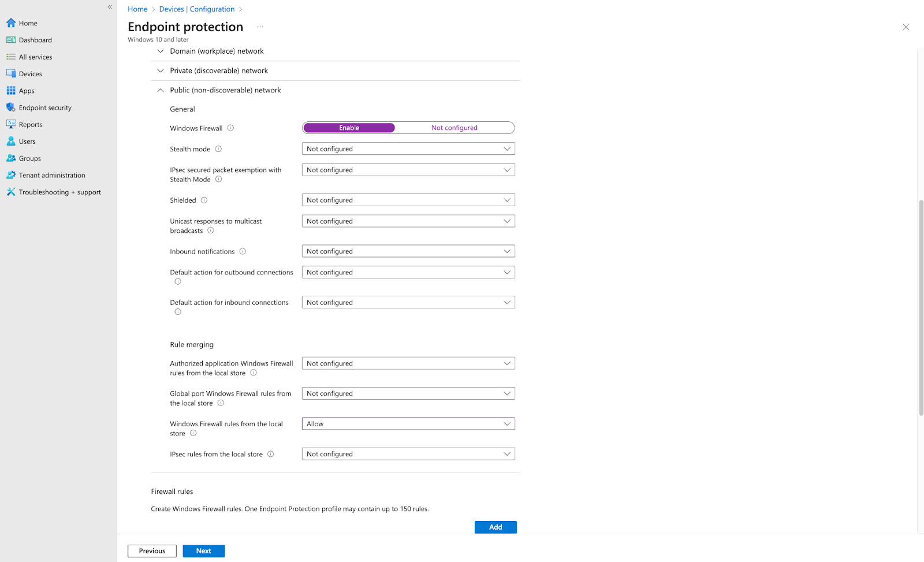Click the All services list icon
This screenshot has width=924, height=562.
(11, 57)
